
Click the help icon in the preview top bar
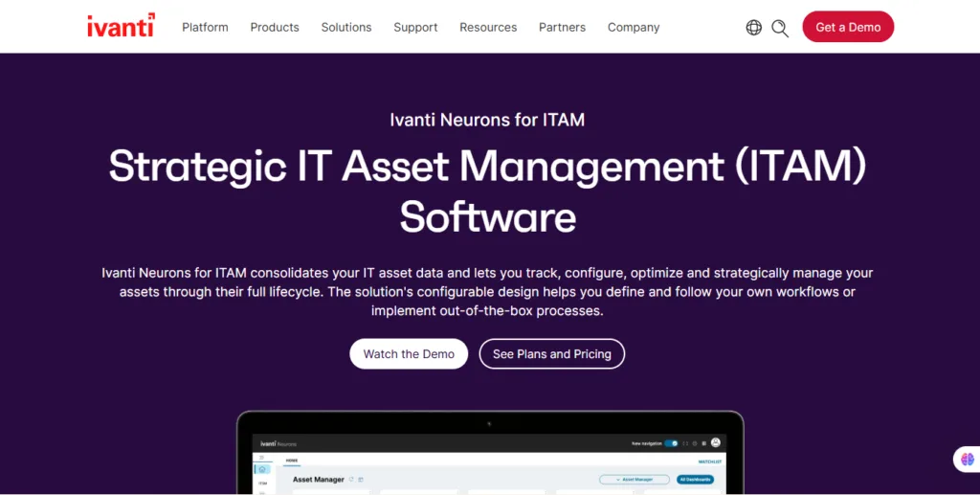pyautogui.click(x=695, y=443)
